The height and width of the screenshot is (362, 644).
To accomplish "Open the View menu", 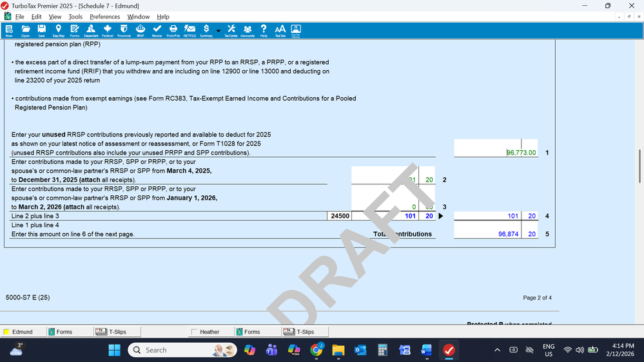I will [55, 17].
